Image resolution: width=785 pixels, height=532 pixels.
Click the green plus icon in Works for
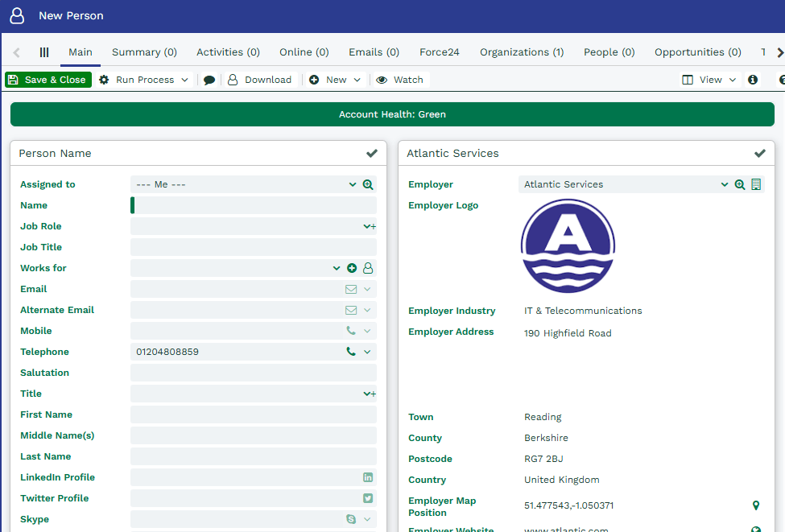pos(352,268)
